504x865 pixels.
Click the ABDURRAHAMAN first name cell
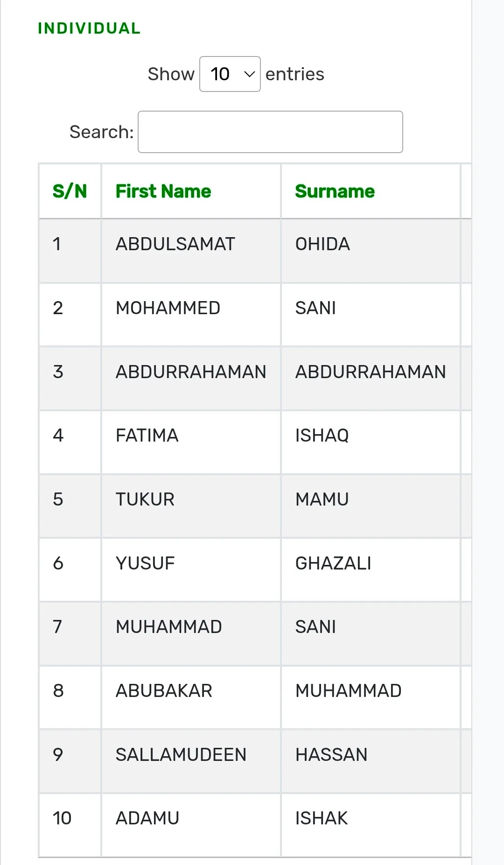pyautogui.click(x=191, y=372)
